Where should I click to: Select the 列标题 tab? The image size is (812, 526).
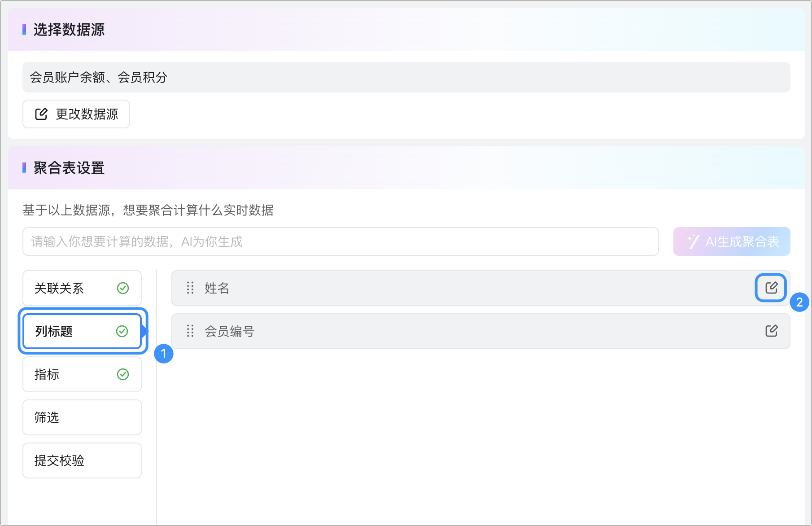82,331
